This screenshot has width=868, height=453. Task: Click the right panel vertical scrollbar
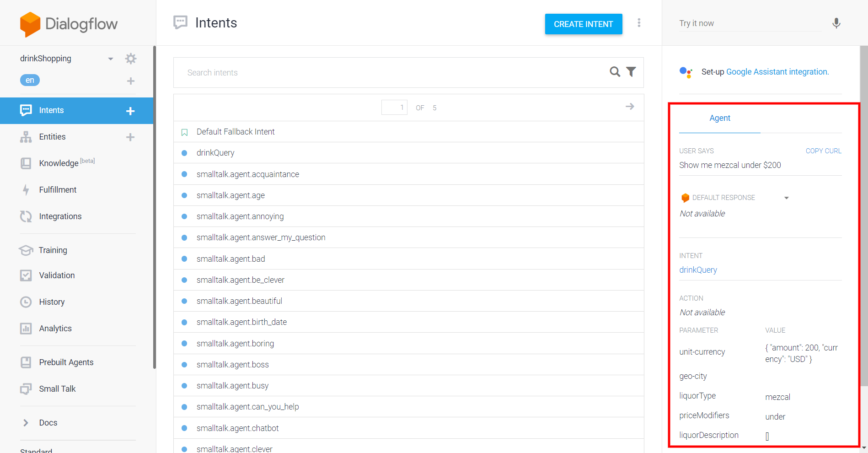pyautogui.click(x=864, y=215)
